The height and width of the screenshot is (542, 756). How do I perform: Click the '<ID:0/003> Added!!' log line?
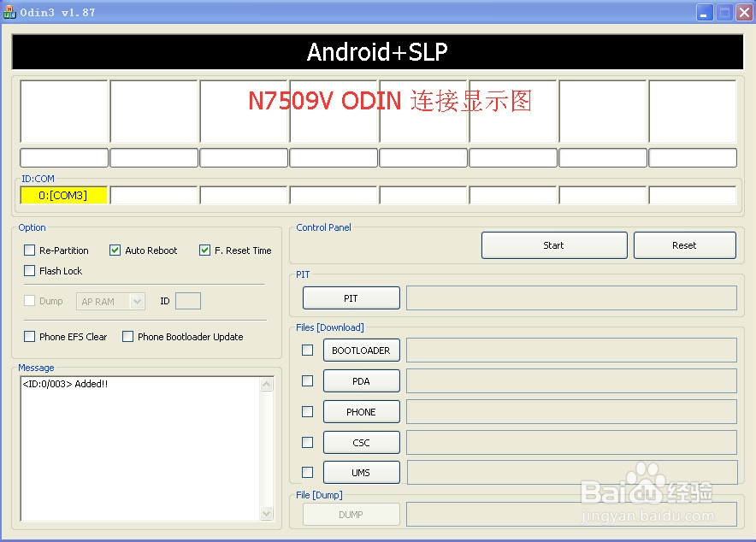pos(65,384)
